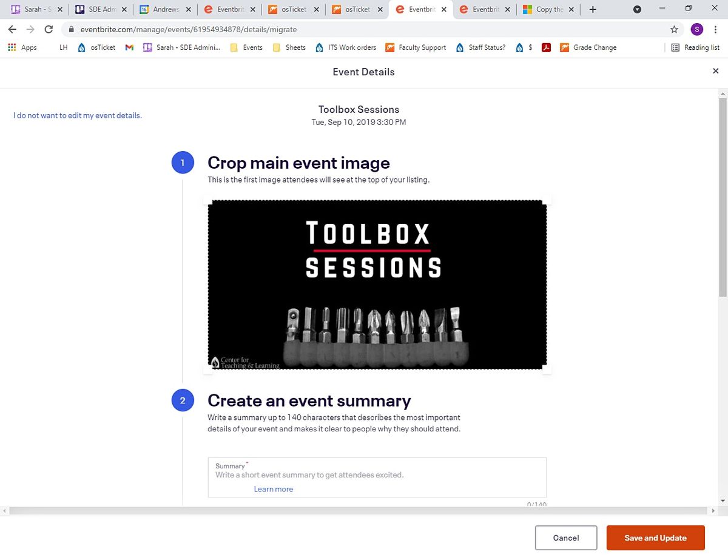728x560 pixels.
Task: Open the Faculty Support bookmark
Action: [416, 47]
